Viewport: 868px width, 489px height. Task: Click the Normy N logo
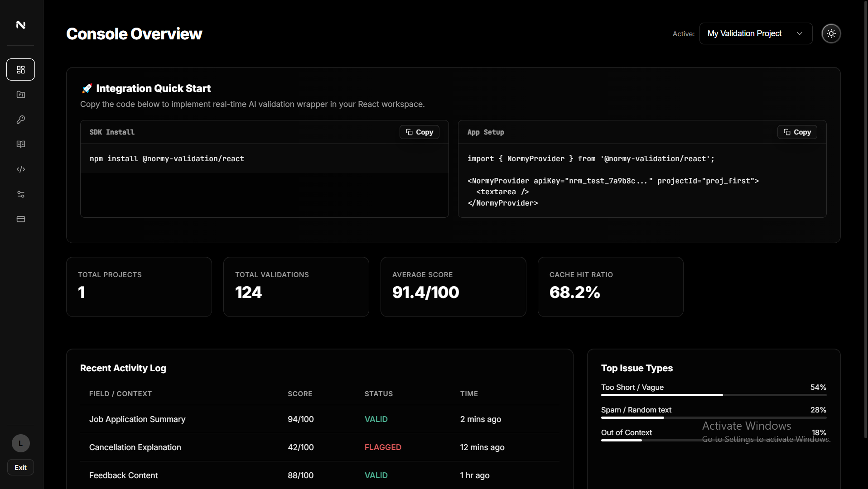[21, 25]
